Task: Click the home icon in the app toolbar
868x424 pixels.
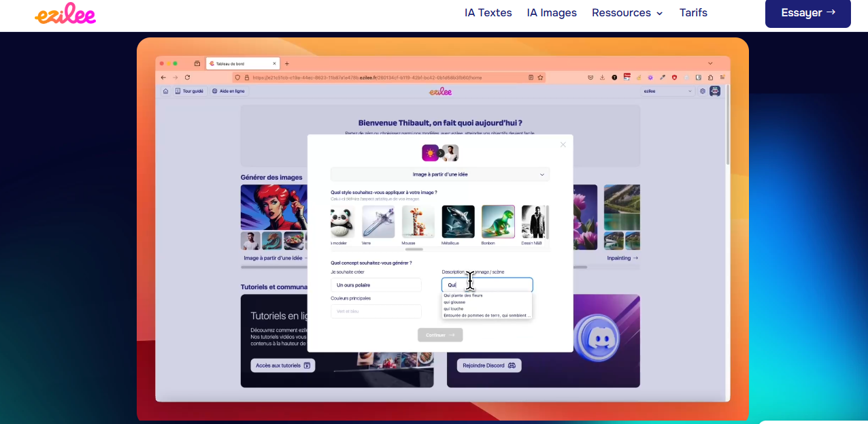Action: [x=165, y=91]
